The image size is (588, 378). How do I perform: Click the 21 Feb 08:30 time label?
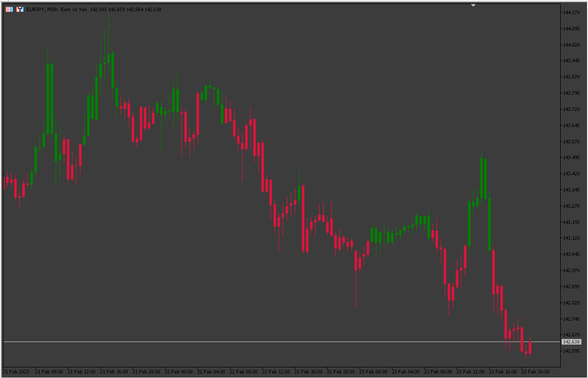[x=49, y=372]
